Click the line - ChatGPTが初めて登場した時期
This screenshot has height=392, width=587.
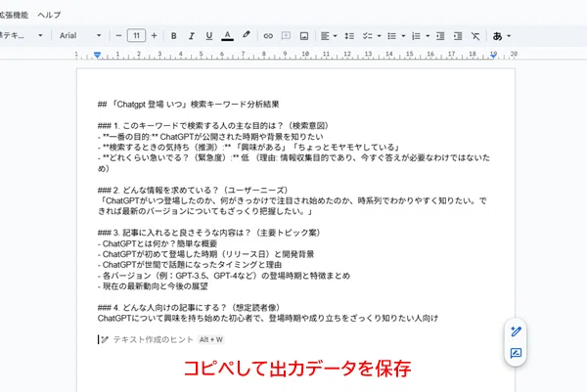205,255
